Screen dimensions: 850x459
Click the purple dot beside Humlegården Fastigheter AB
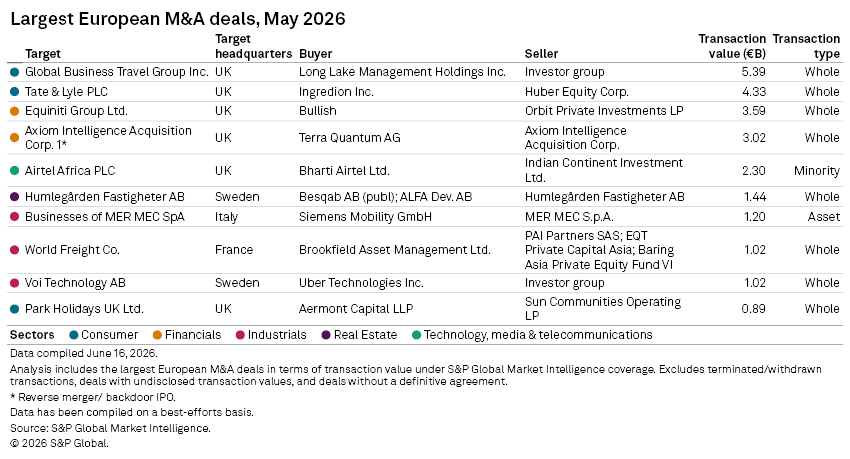(15, 197)
